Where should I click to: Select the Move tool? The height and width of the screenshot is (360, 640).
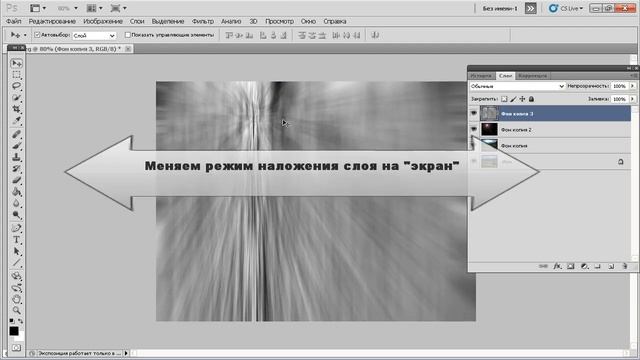click(16, 63)
